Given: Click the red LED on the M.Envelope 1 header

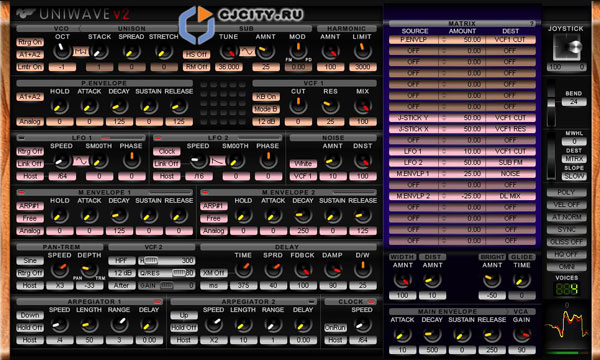Looking at the screenshot, I should pyautogui.click(x=21, y=192).
